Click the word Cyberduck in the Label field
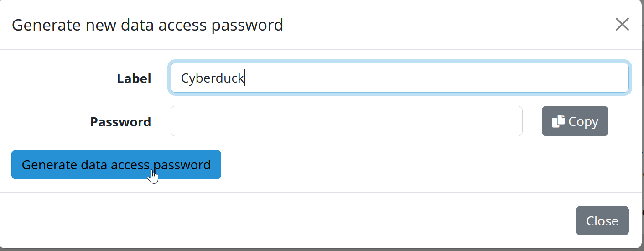This screenshot has width=644, height=251. pos(212,78)
